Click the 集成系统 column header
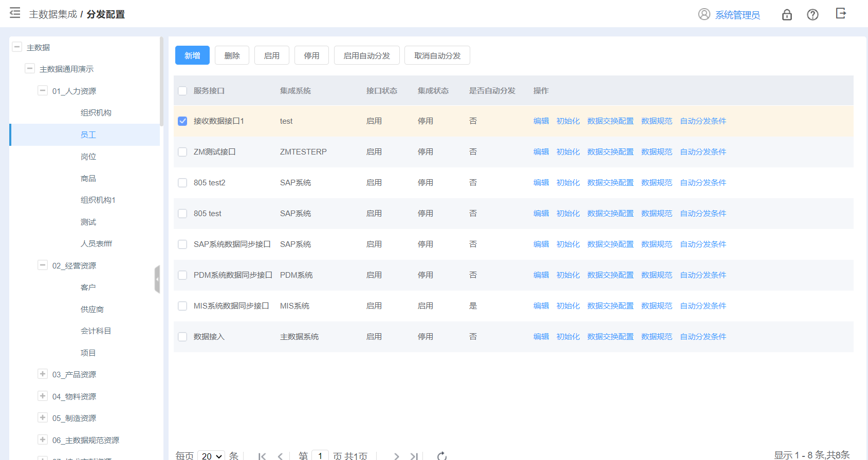868x460 pixels. pos(296,91)
